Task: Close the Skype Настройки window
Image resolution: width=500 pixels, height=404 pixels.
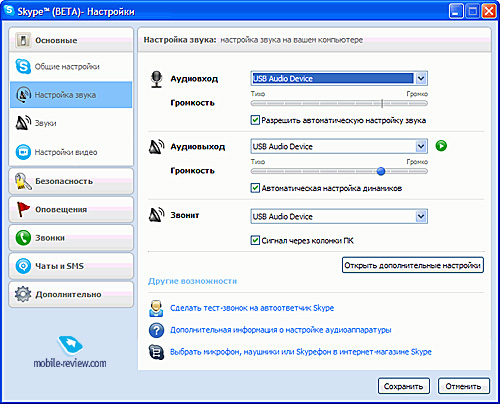Action: [489, 12]
